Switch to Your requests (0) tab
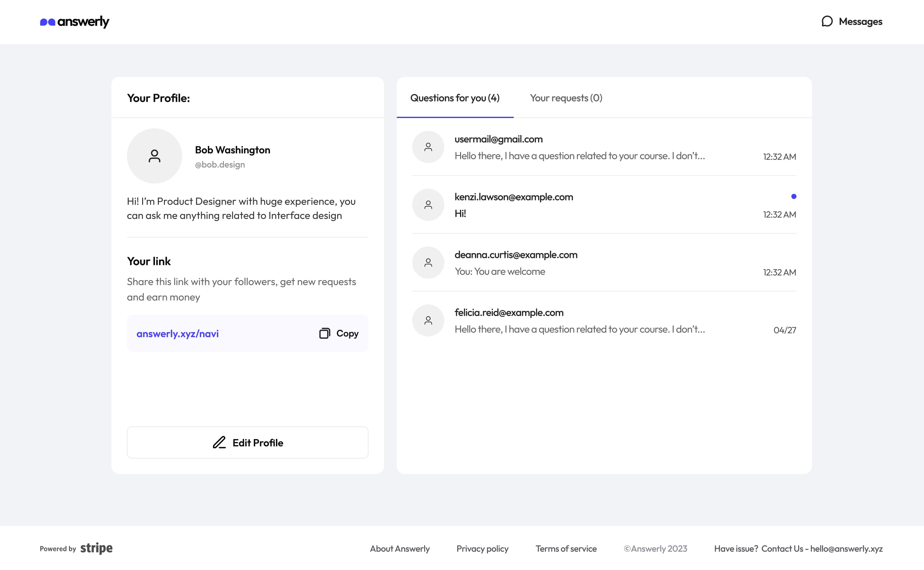The height and width of the screenshot is (570, 924). 566,98
